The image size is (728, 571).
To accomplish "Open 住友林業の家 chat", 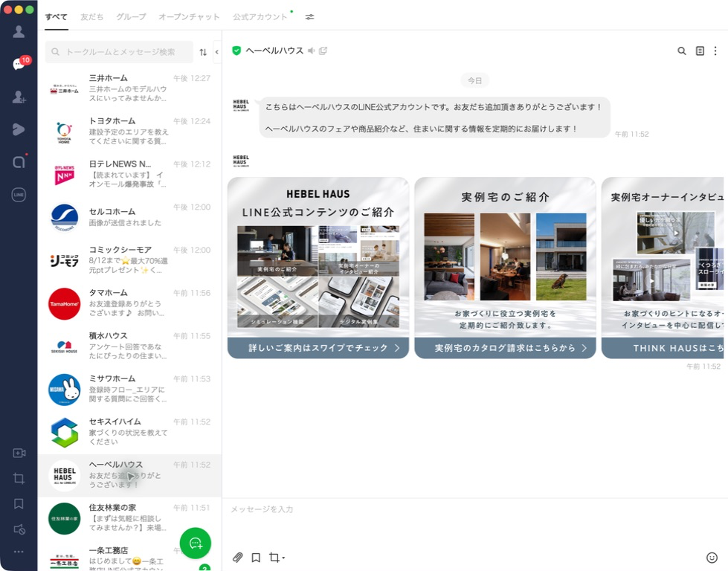I will coord(129,518).
